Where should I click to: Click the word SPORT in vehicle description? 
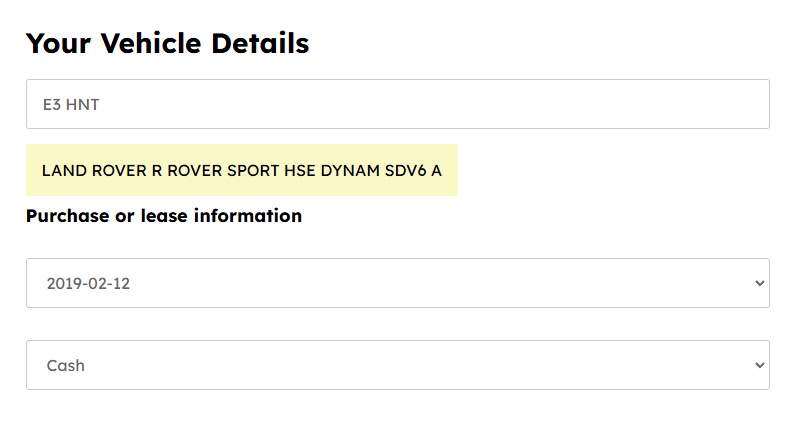tap(253, 170)
